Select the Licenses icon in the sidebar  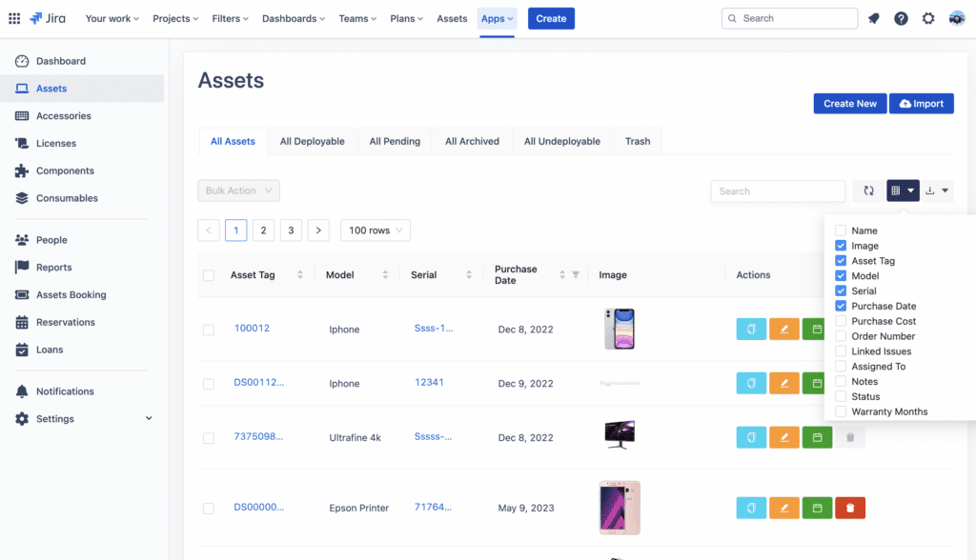(24, 143)
